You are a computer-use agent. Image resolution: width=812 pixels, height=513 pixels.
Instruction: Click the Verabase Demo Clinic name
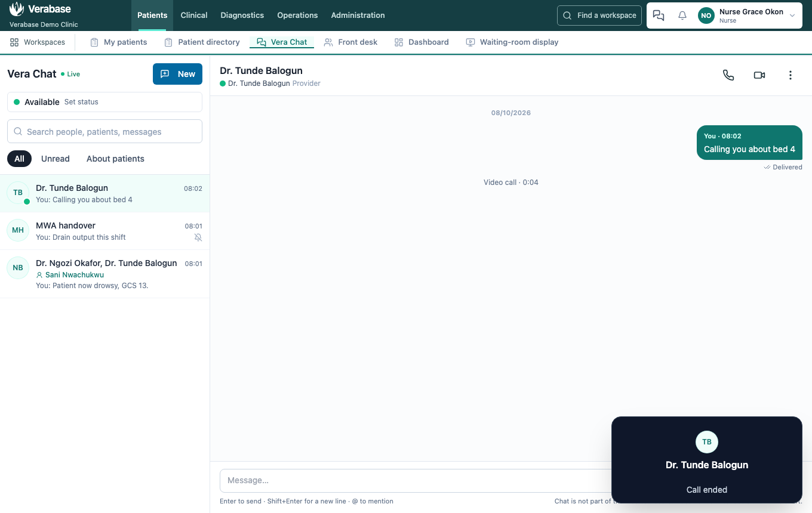(44, 24)
